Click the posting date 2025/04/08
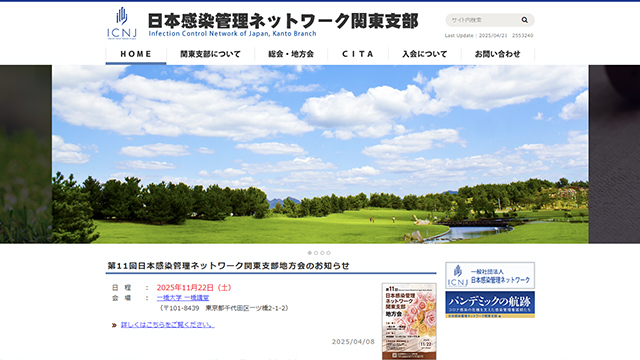640x360 pixels. click(353, 342)
